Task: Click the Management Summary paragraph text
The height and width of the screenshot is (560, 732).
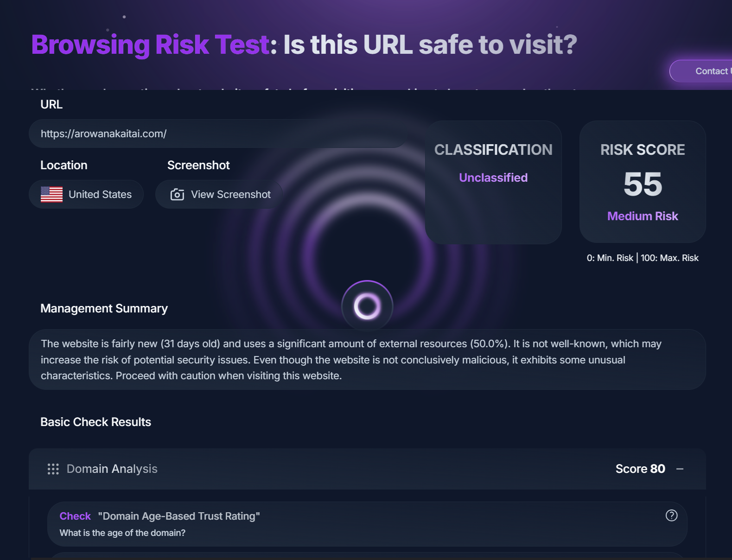Action: pos(351,360)
